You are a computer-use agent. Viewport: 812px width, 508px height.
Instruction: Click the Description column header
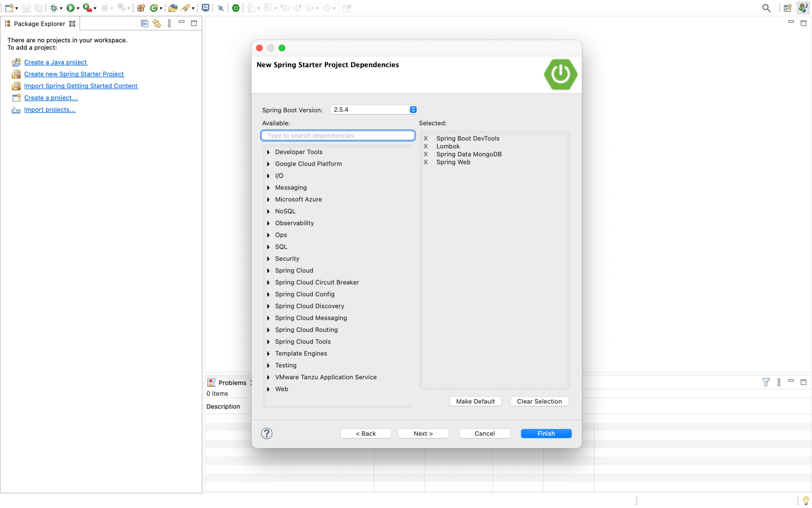[223, 406]
